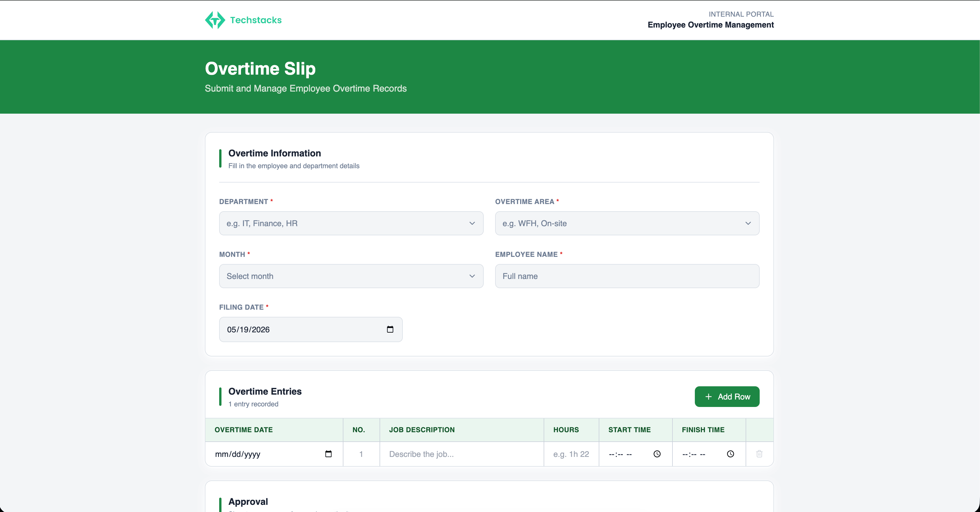Click the Overtime Information heading
This screenshot has width=980, height=512.
coord(274,153)
